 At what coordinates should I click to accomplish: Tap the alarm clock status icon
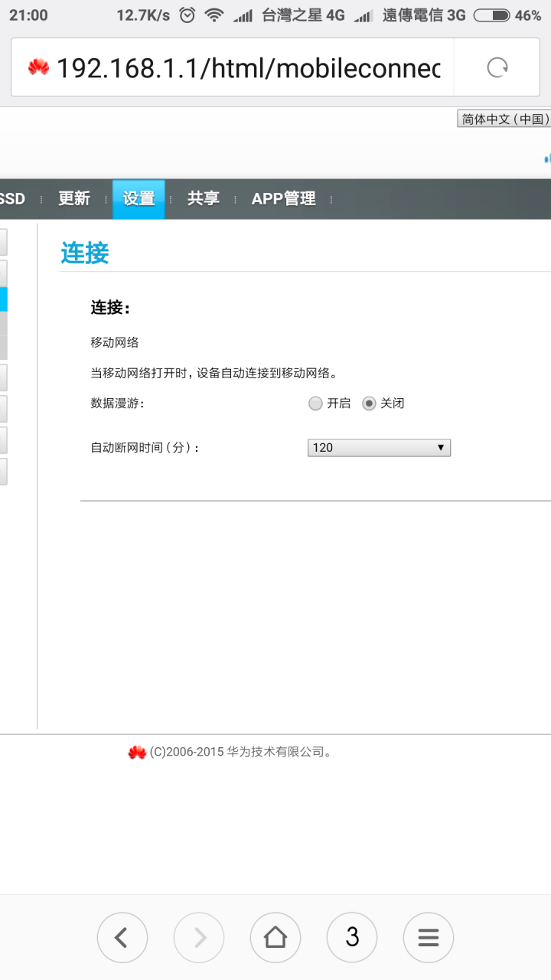187,15
